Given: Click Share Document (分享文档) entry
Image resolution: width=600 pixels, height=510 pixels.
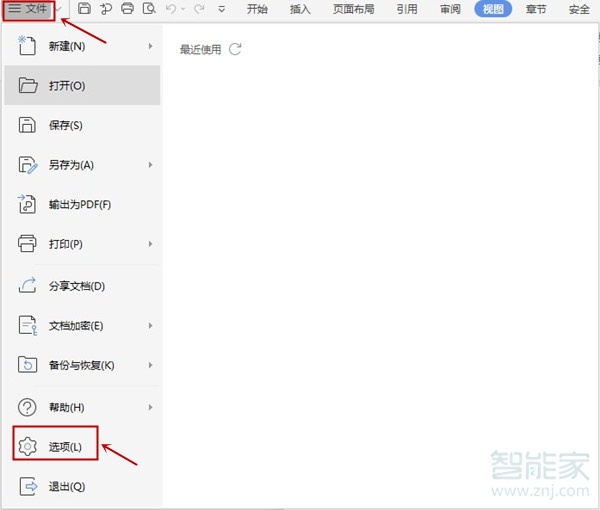Looking at the screenshot, I should [76, 286].
